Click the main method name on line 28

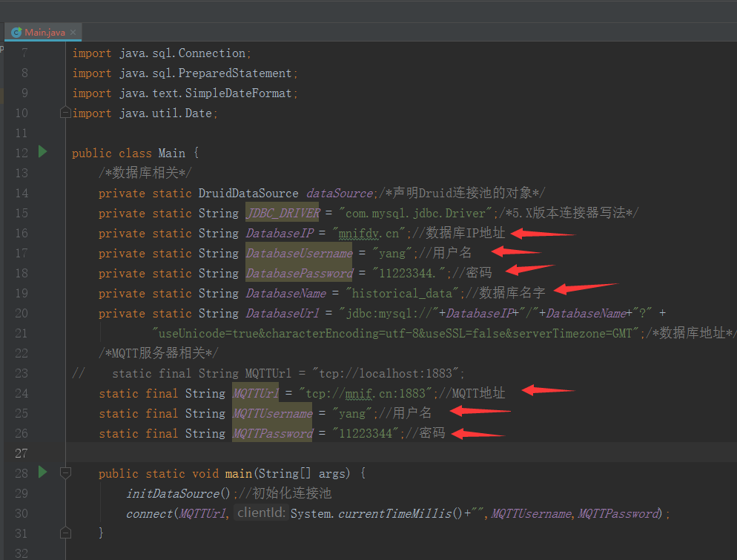click(x=238, y=473)
